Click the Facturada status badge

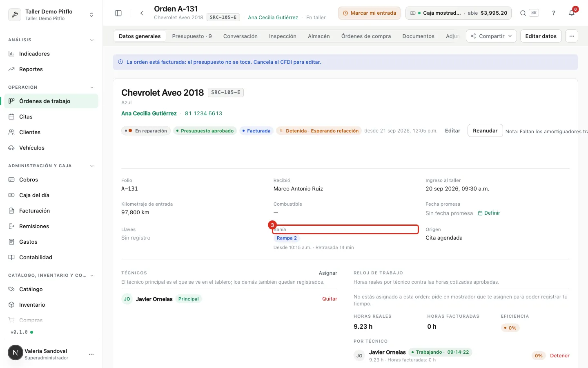(256, 131)
